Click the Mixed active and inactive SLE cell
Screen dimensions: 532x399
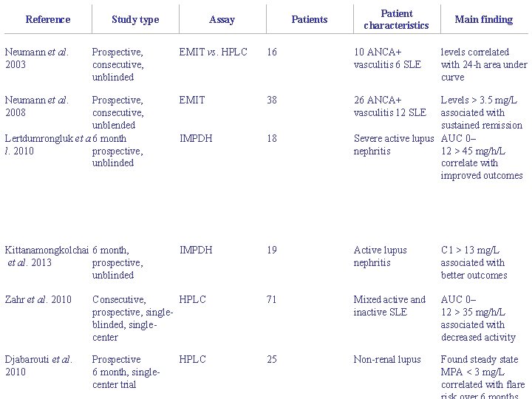coord(389,306)
